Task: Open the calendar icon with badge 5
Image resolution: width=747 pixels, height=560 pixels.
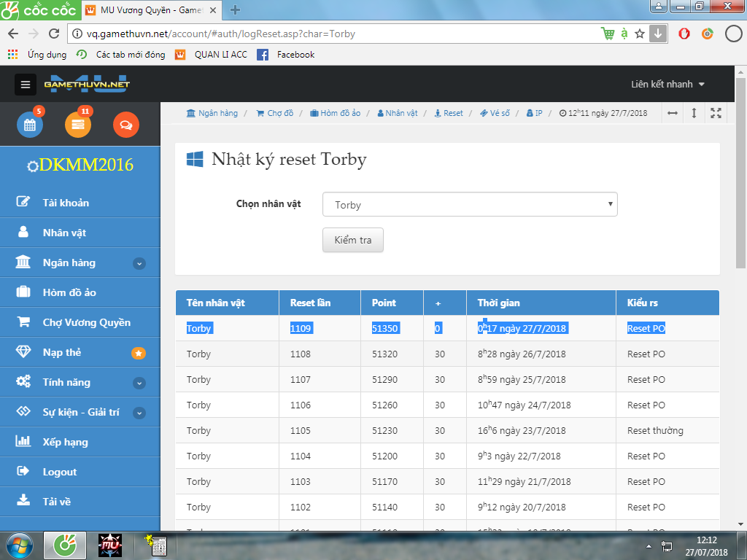Action: pyautogui.click(x=30, y=125)
